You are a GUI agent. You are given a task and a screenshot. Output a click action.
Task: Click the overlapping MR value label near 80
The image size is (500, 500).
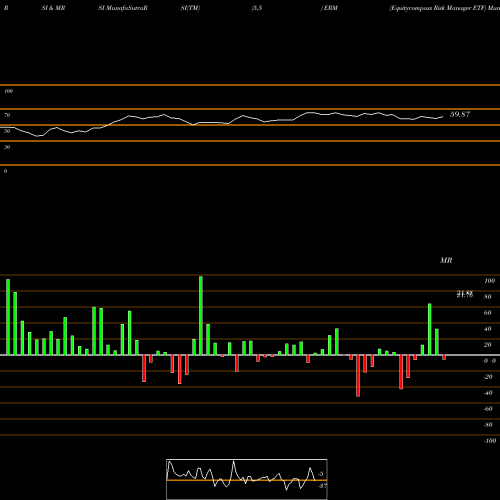coord(465,294)
